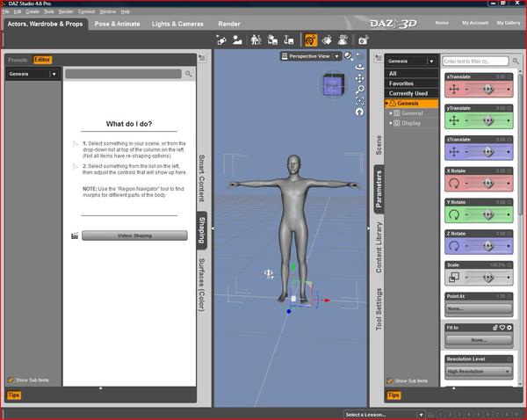This screenshot has height=420, width=527.
Task: Open the Render activity tab
Action: coord(229,24)
